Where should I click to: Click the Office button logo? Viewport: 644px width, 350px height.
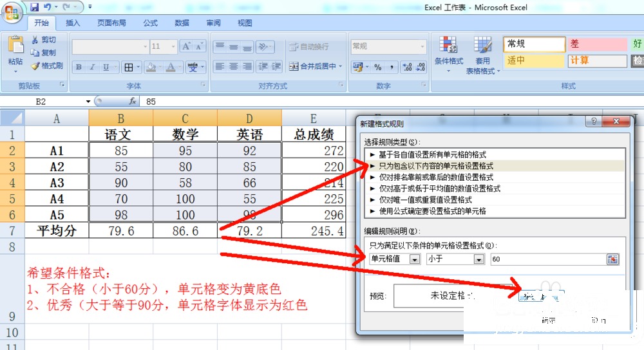(12, 13)
